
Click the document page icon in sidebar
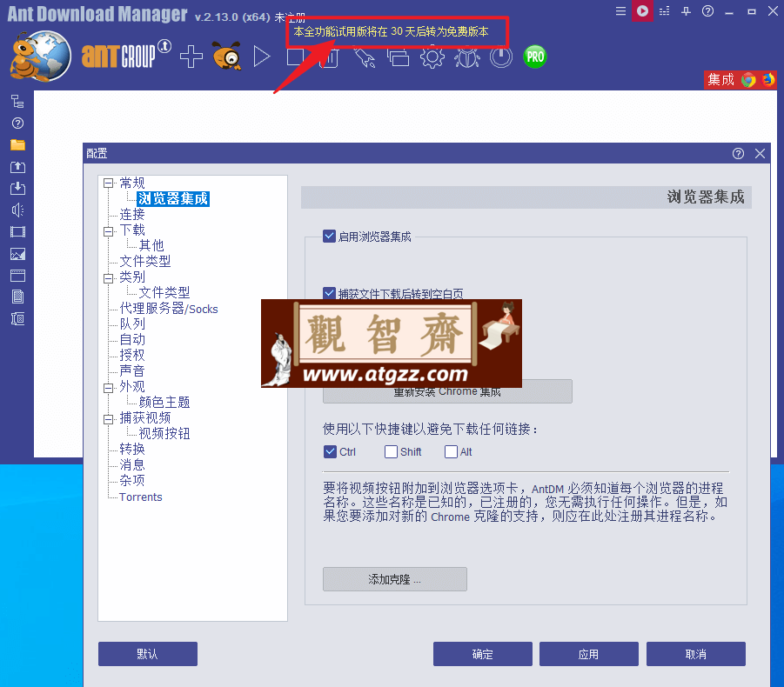coord(17,297)
